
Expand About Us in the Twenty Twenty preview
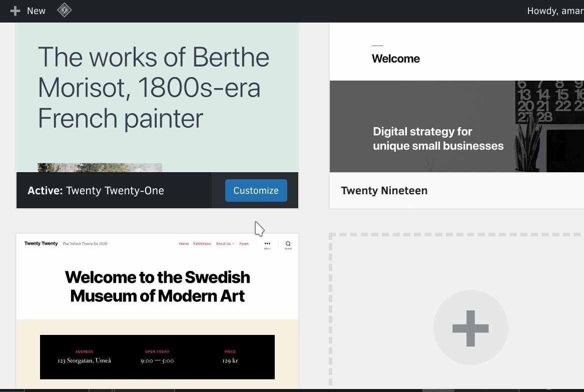[x=225, y=244]
